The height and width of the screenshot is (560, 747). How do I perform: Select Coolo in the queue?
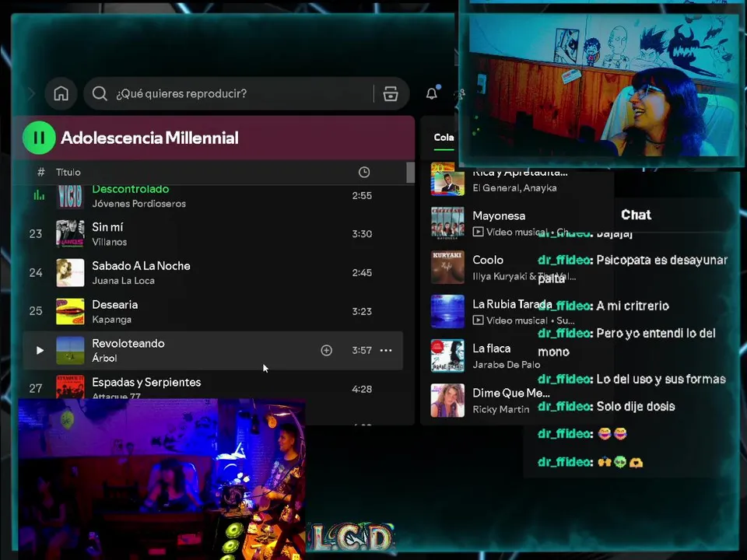[488, 260]
